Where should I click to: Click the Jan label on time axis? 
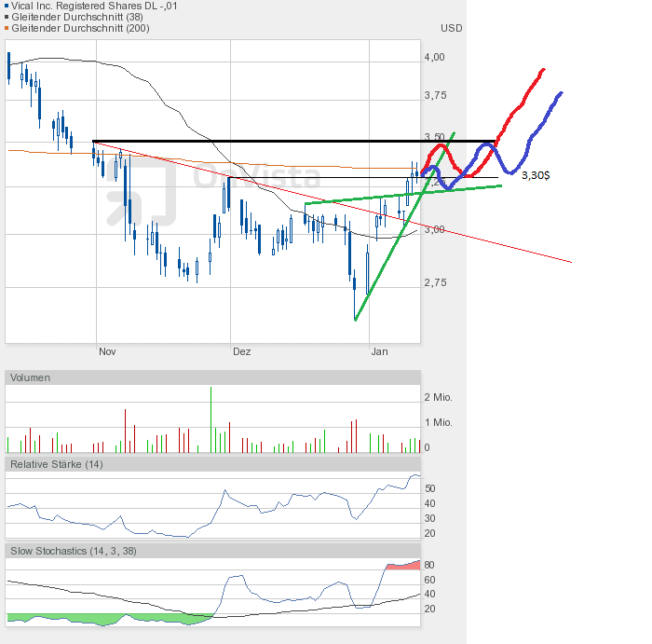coord(379,351)
